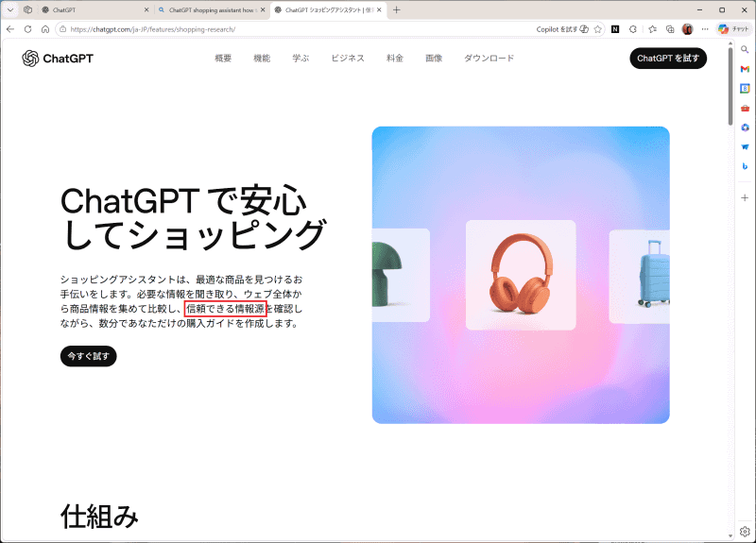The height and width of the screenshot is (543, 756).
Task: Click the address bar URL field
Action: 299,29
